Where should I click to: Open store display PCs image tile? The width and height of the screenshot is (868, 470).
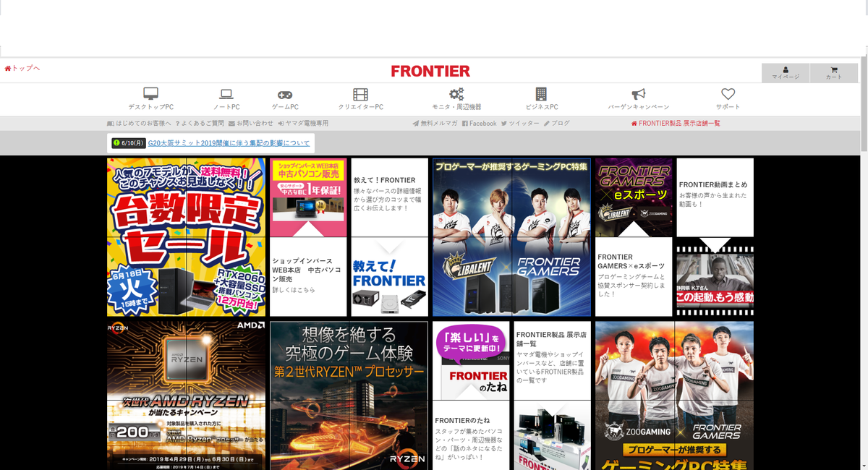552,435
